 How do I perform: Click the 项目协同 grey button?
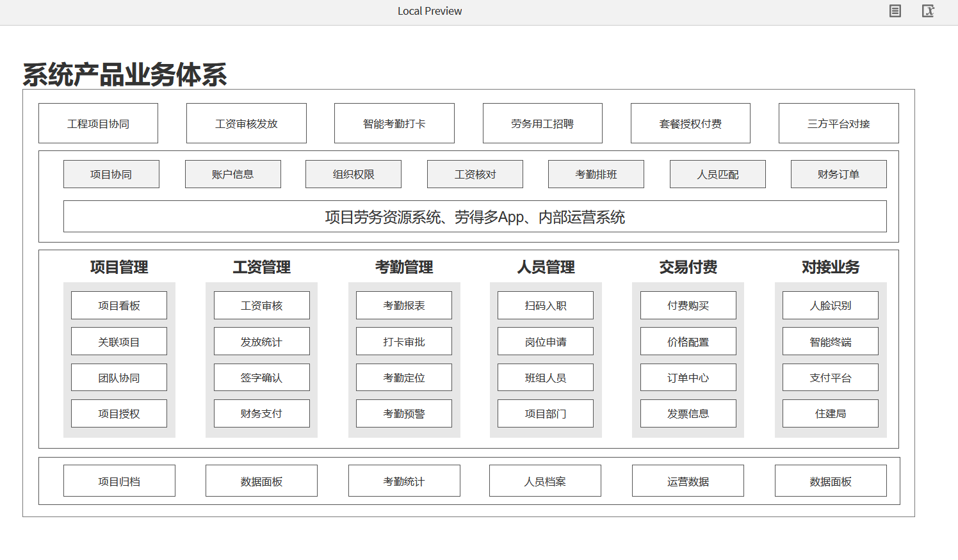pos(111,174)
